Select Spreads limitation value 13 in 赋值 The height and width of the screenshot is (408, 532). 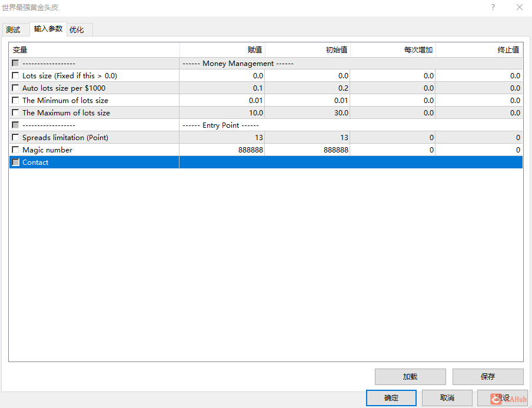click(x=222, y=137)
